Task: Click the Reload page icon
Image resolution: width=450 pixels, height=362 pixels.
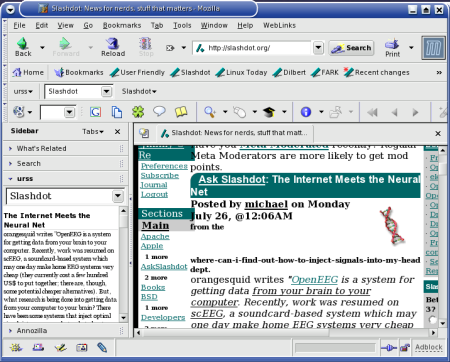Action: (x=113, y=44)
